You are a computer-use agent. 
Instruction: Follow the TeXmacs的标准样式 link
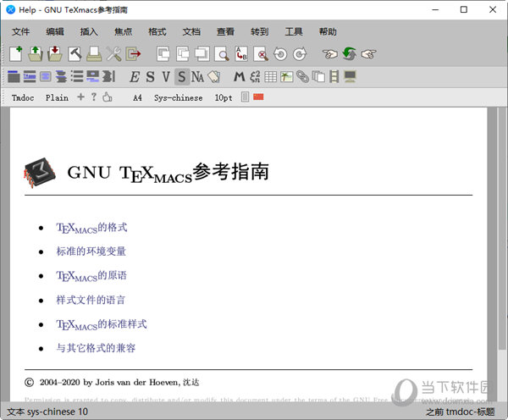tap(102, 324)
